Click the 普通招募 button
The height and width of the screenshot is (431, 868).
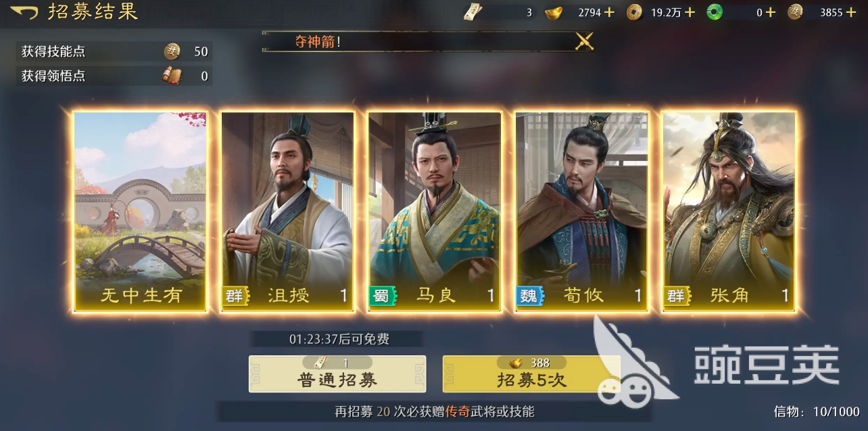click(x=337, y=373)
